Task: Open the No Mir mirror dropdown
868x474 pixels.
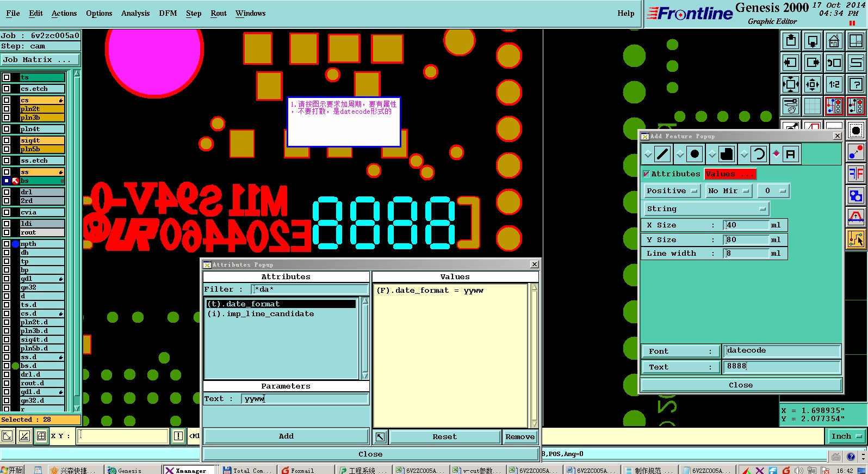Action: click(x=729, y=191)
